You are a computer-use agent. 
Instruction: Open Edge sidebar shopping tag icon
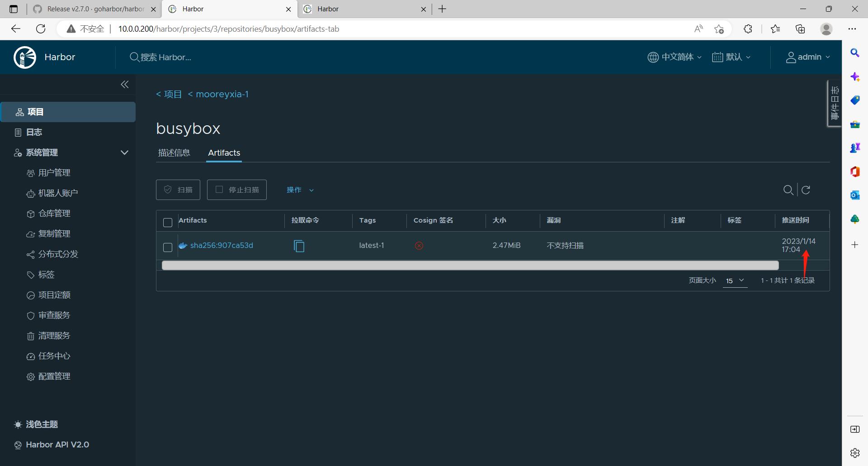point(855,100)
